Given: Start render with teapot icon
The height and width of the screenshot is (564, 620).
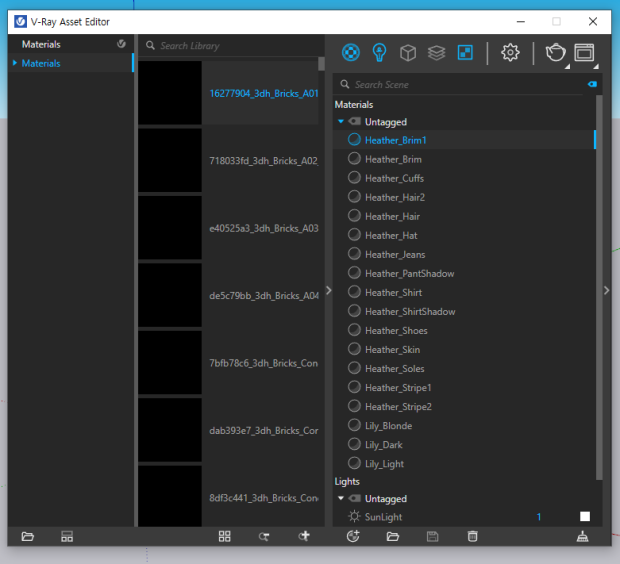Looking at the screenshot, I should [x=555, y=53].
